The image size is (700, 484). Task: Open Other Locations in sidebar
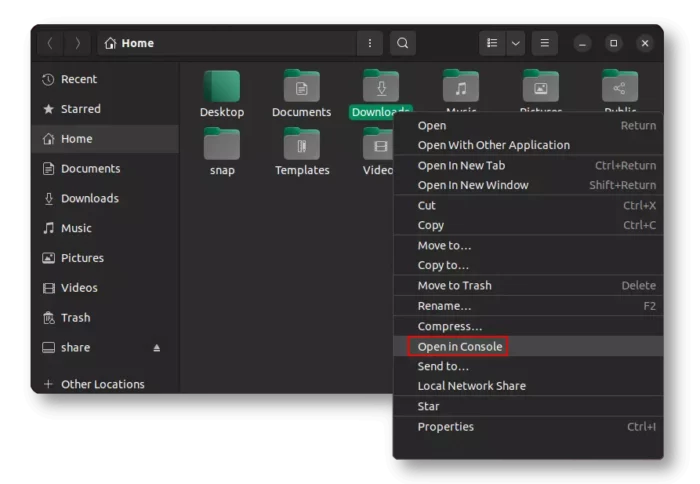106,384
